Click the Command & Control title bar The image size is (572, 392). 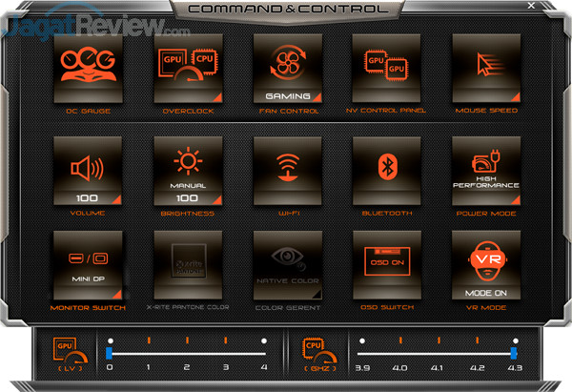coord(288,9)
